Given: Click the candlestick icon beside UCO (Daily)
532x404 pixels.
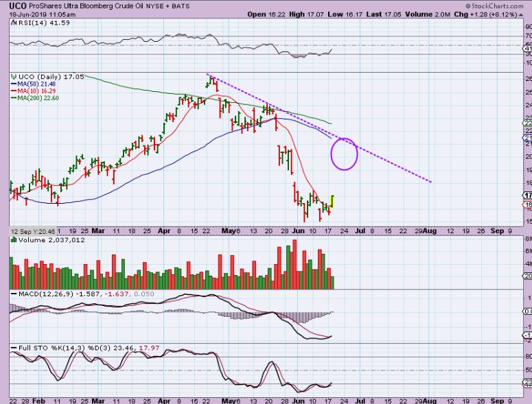Looking at the screenshot, I should click(x=14, y=77).
